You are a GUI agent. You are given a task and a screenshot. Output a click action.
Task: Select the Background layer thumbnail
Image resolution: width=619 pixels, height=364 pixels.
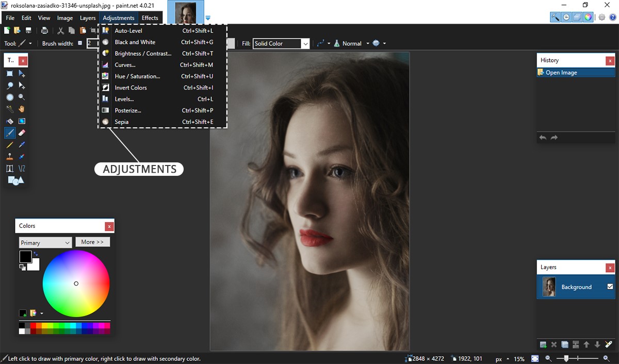[x=549, y=287]
